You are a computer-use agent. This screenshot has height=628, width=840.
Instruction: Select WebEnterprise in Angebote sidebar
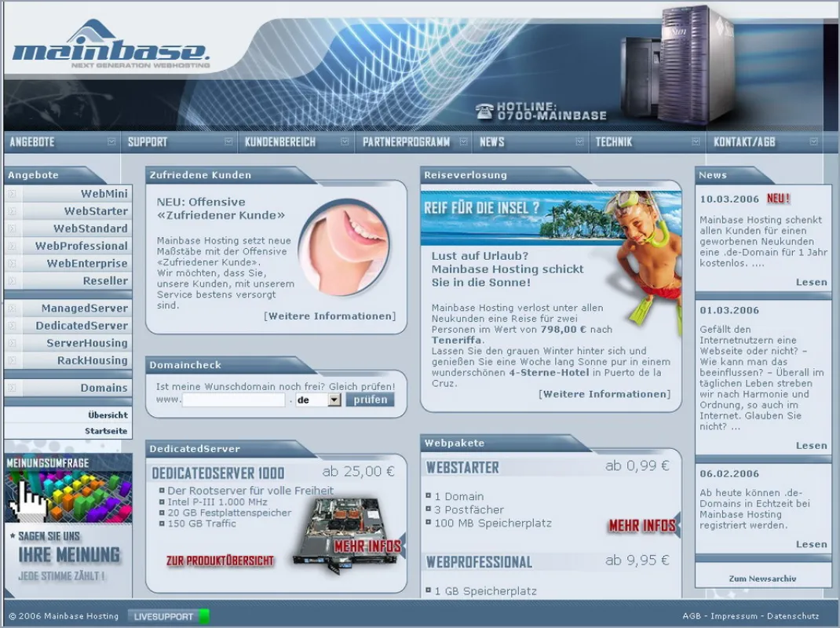point(68,264)
